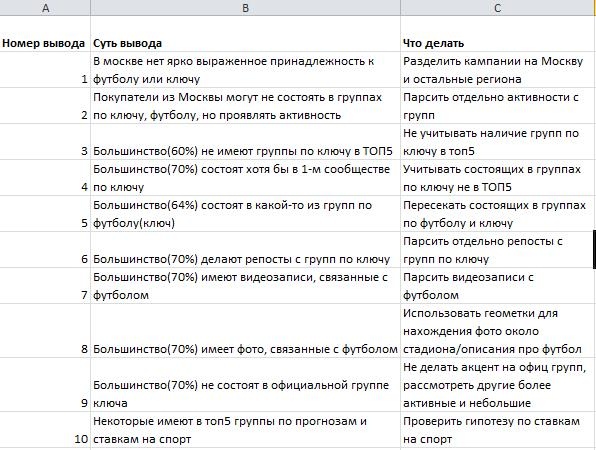
Task: Select cell 'Проверить гипотезу по ставкам'
Action: pos(498,430)
